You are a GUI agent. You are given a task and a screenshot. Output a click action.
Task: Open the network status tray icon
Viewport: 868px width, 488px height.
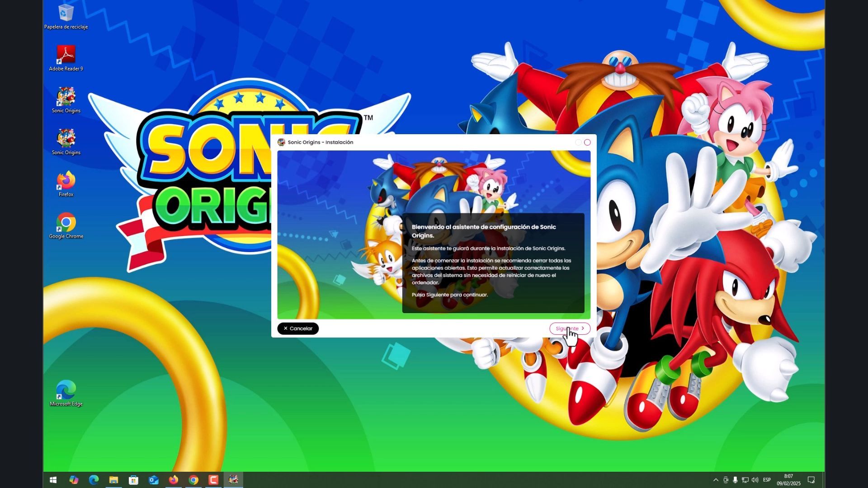pyautogui.click(x=745, y=480)
